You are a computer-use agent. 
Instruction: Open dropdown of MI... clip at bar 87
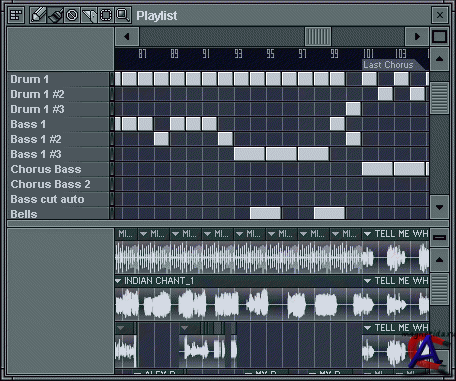(x=143, y=234)
